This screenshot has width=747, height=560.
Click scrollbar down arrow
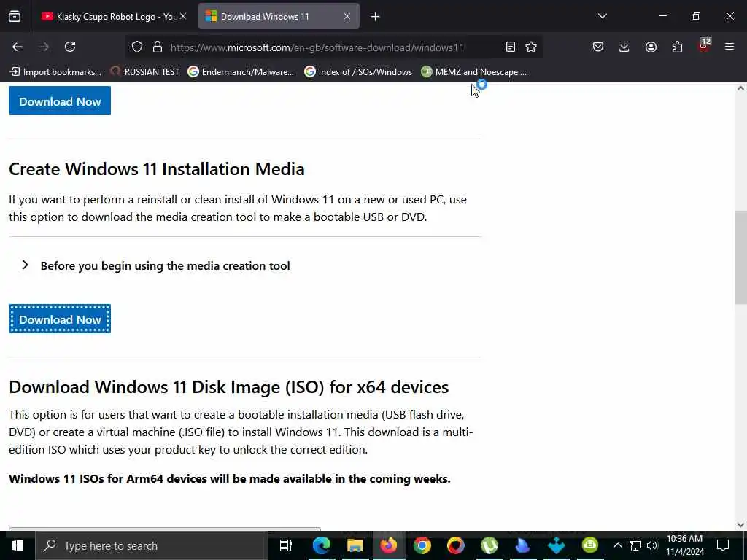(740, 525)
